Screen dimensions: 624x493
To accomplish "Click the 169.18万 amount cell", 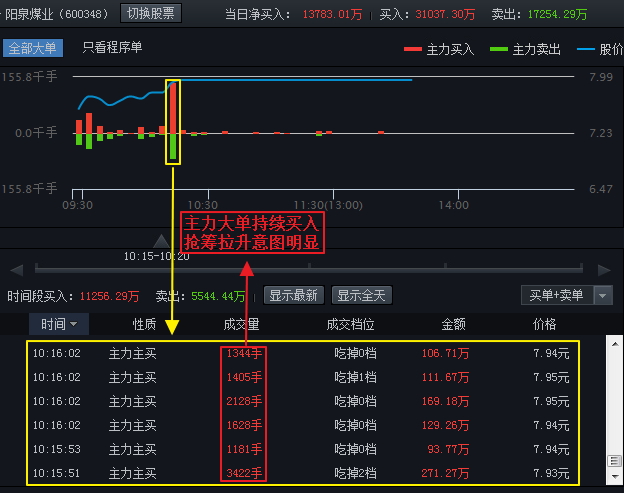I will (x=445, y=401).
